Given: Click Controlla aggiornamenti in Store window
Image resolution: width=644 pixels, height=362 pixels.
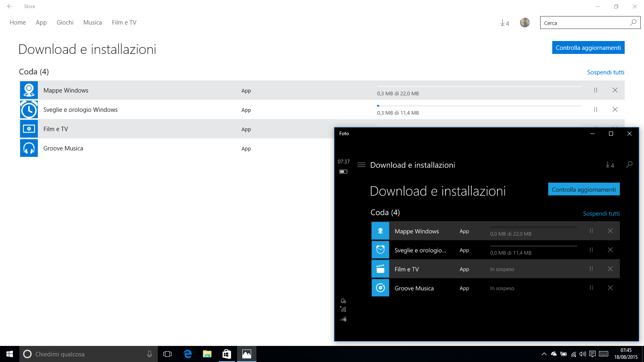Looking at the screenshot, I should click(x=588, y=47).
